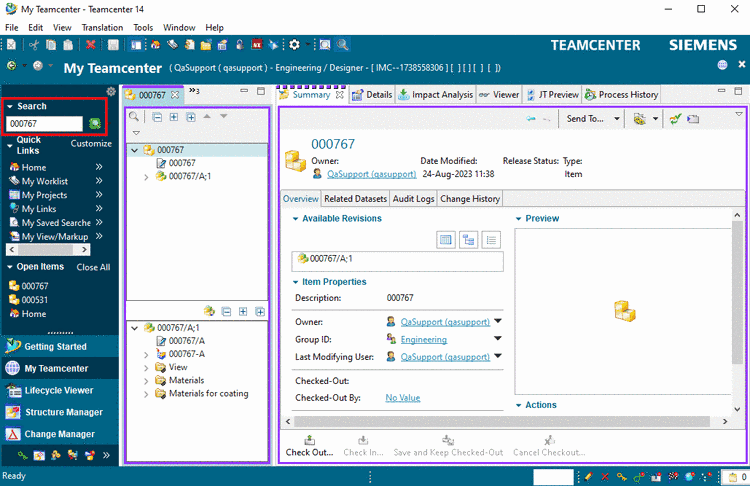
Task: Click the Customize link
Action: pyautogui.click(x=91, y=144)
